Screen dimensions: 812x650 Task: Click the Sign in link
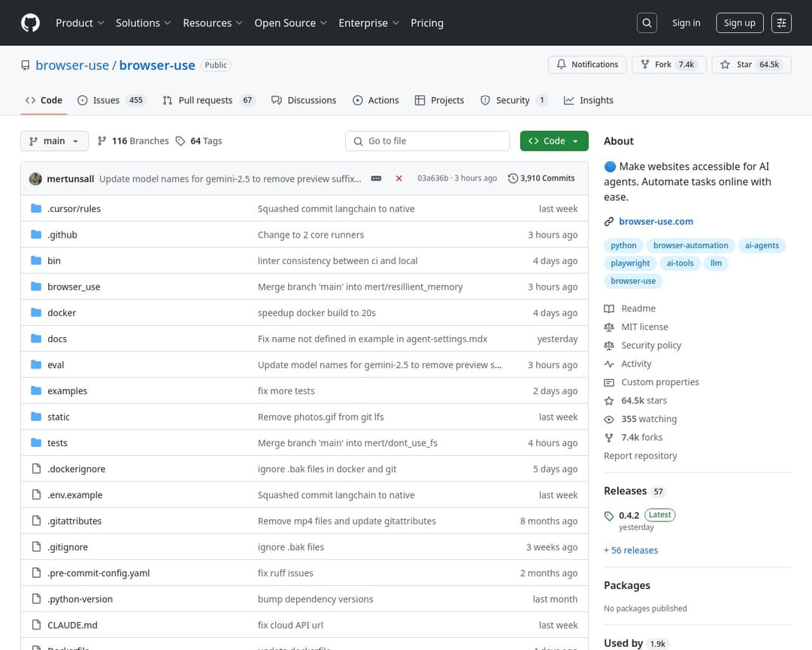pyautogui.click(x=686, y=23)
